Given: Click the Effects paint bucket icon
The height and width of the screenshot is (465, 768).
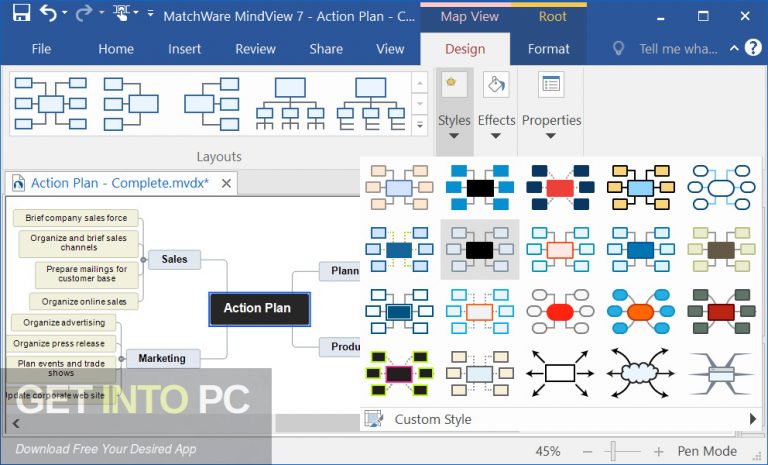Looking at the screenshot, I should [x=495, y=86].
